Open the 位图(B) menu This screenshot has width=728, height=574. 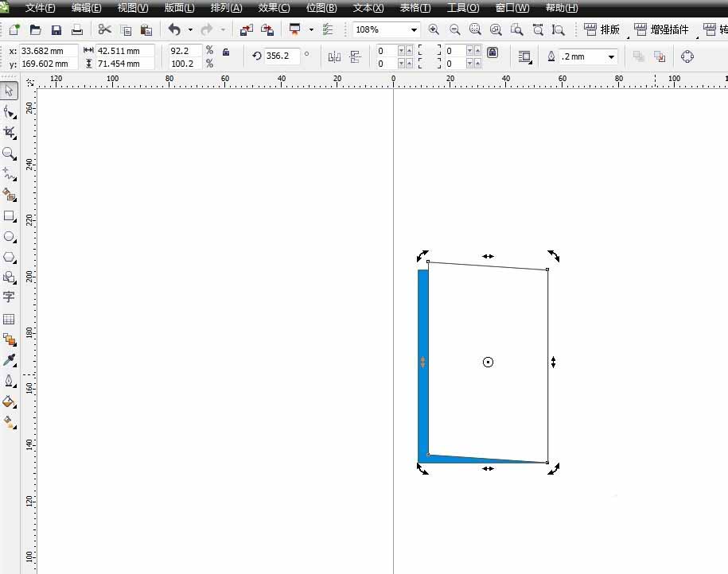[321, 8]
